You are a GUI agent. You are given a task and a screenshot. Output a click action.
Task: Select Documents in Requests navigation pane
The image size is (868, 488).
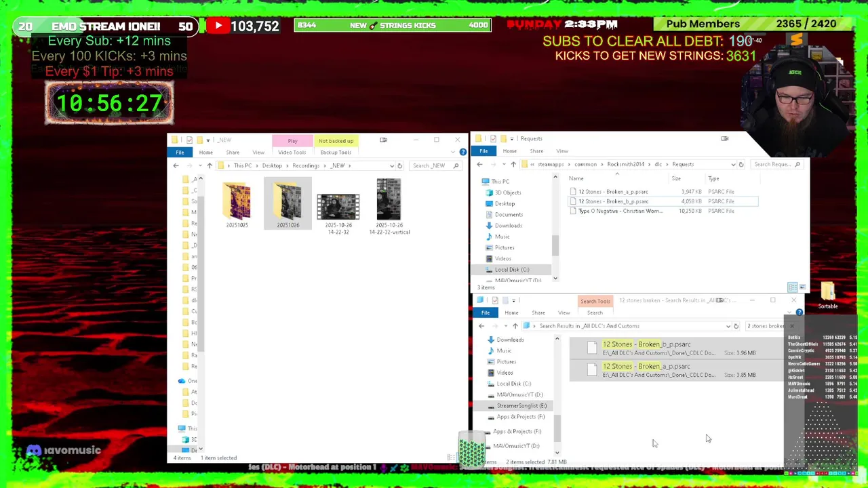point(509,214)
